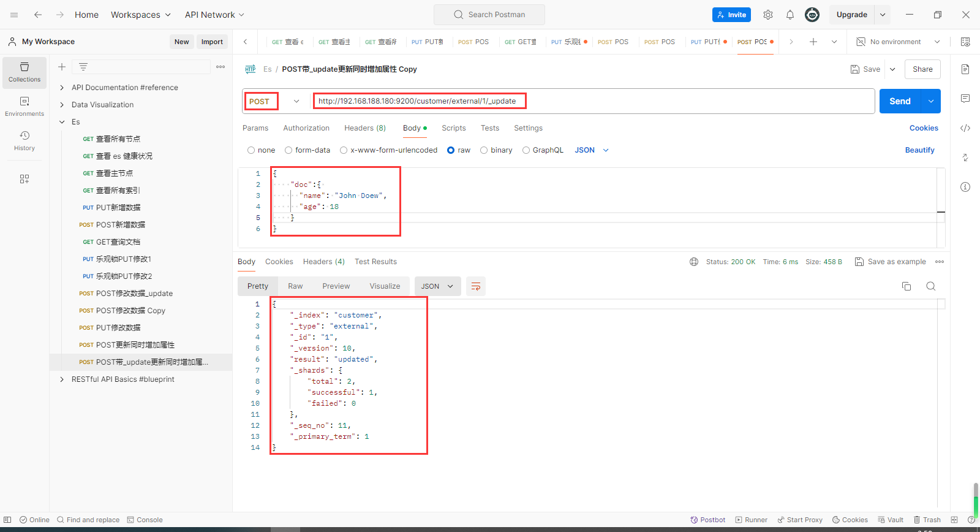Go forward with the right arrow icon

coord(60,15)
